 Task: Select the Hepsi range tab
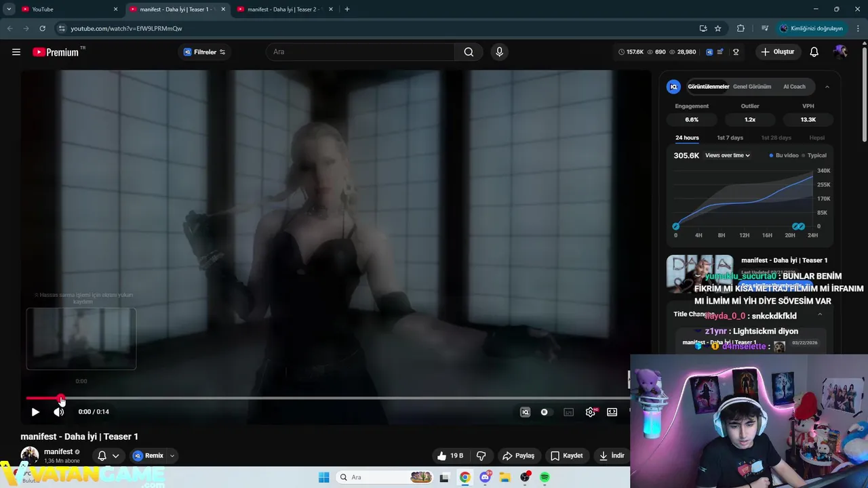[817, 138]
